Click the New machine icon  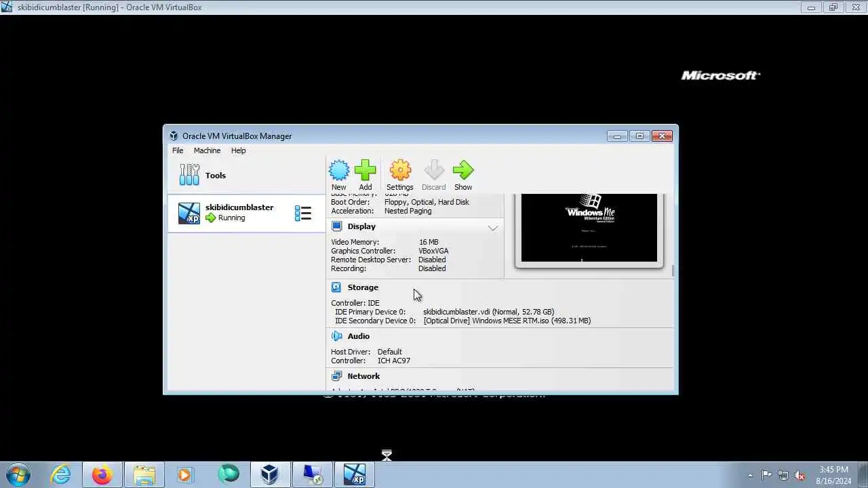[338, 171]
